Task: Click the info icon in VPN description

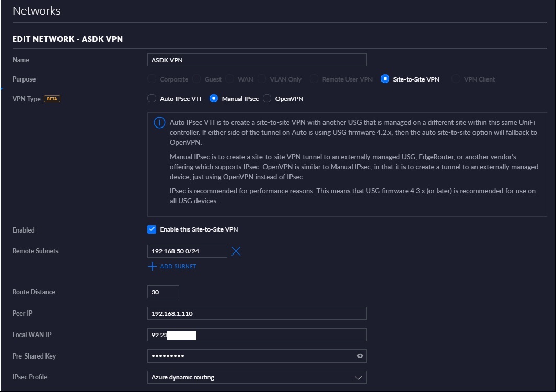Action: click(159, 123)
